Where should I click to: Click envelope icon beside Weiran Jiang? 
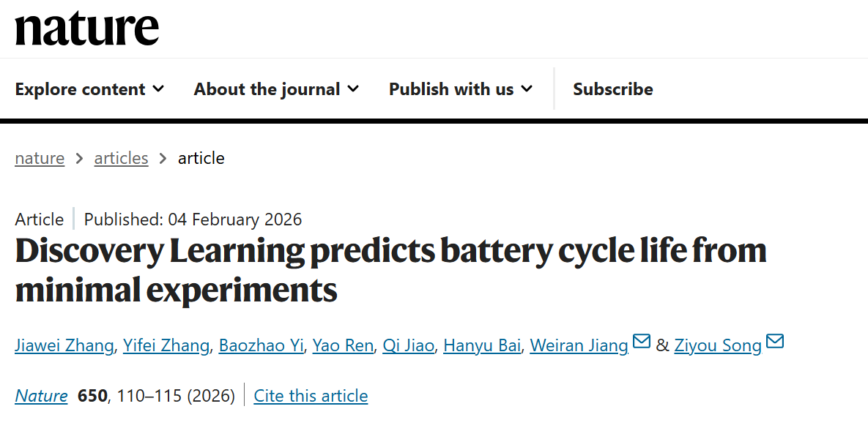click(x=642, y=342)
